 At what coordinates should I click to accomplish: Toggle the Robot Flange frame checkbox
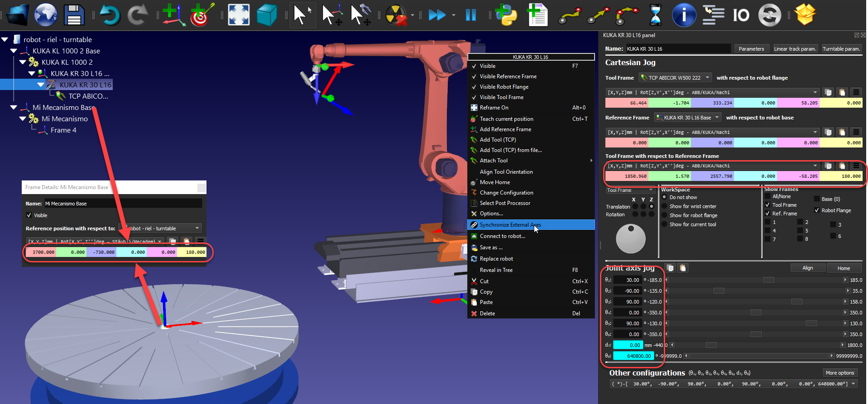[816, 210]
